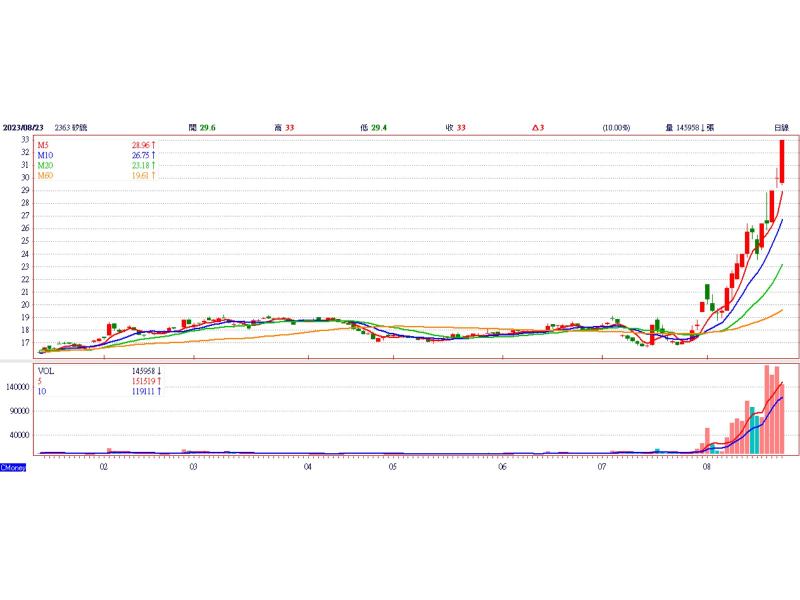Click the M10 moving average legend label
Image resolution: width=800 pixels, height=600 pixels.
tap(45, 156)
